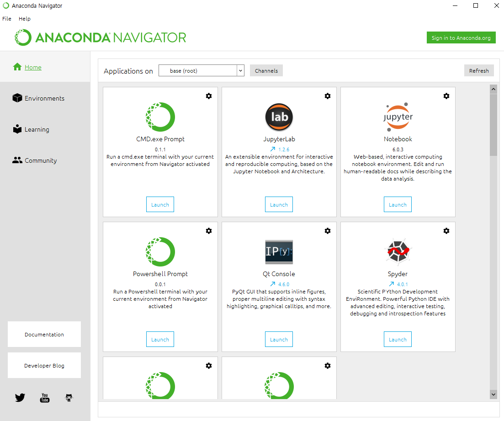Click the Environments cube icon
This screenshot has width=504, height=421.
click(x=17, y=98)
